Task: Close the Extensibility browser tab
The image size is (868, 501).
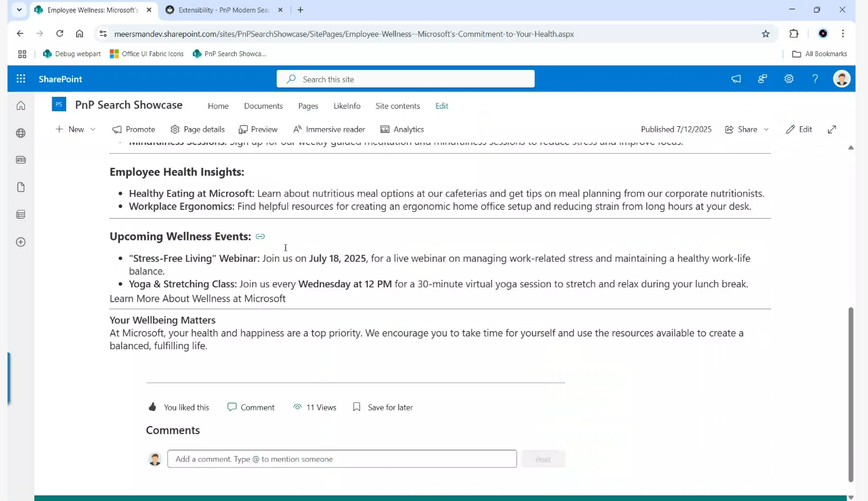Action: tap(280, 10)
